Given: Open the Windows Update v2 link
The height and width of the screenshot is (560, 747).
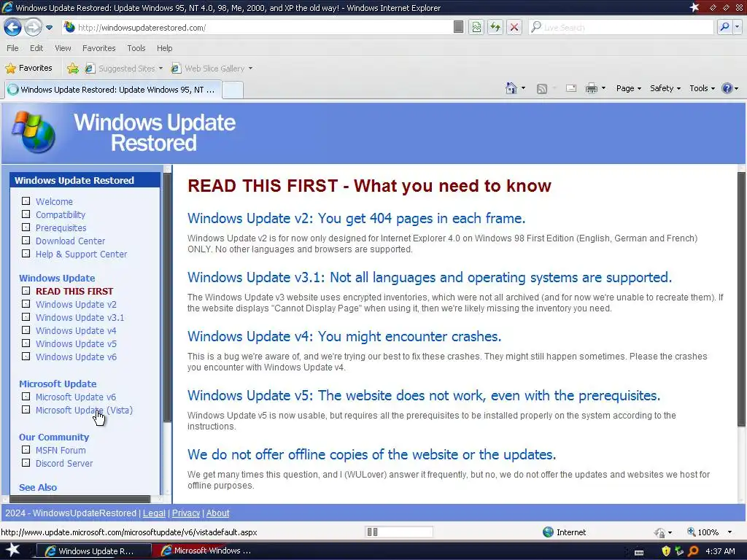Looking at the screenshot, I should tap(76, 304).
